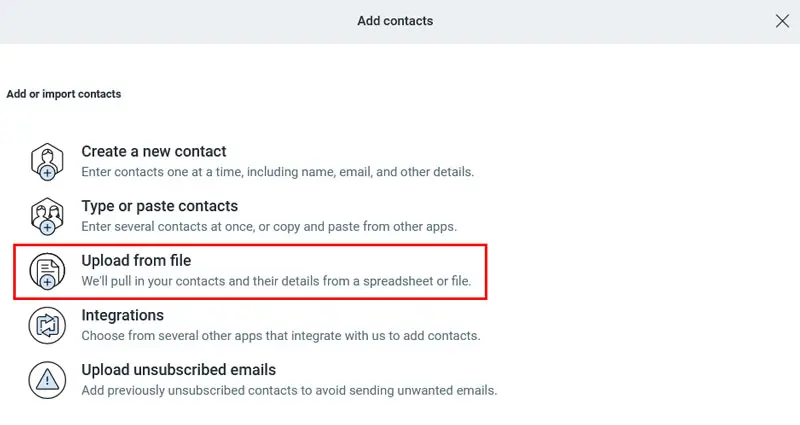Click description 'Enter several contacts at once'
This screenshot has width=800, height=425.
click(269, 227)
